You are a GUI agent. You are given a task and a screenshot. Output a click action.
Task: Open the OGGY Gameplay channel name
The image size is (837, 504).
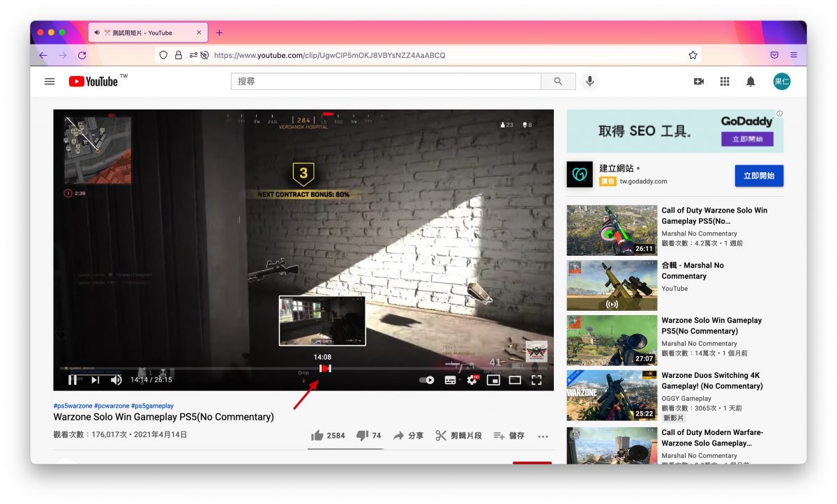click(x=687, y=399)
